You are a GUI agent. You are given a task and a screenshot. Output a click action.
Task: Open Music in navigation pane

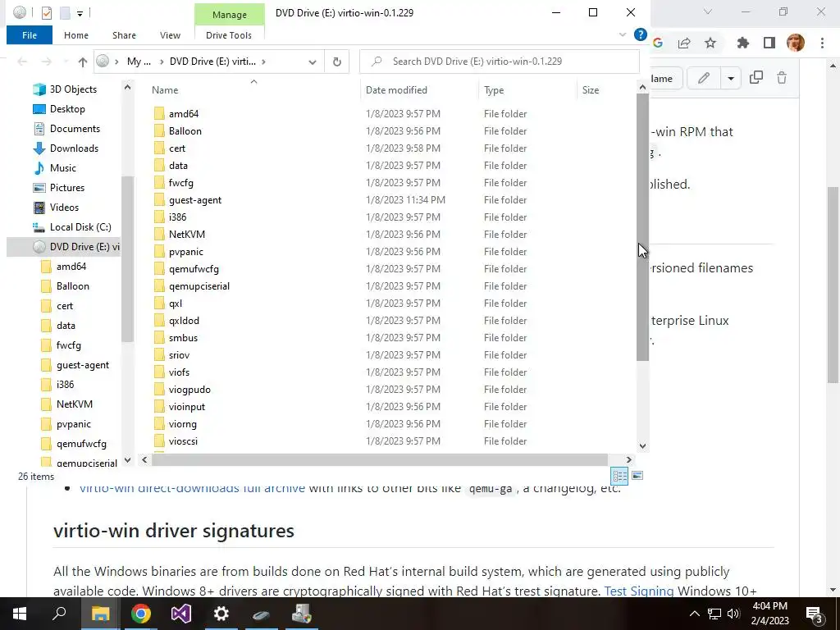(62, 168)
